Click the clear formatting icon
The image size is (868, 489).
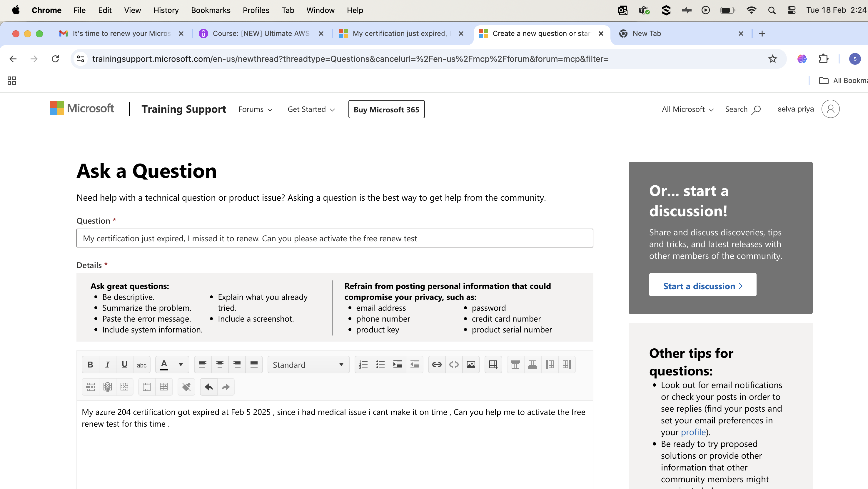pyautogui.click(x=186, y=387)
